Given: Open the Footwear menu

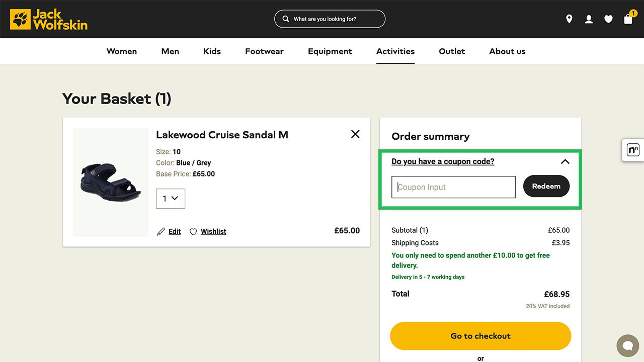Looking at the screenshot, I should pos(264,51).
